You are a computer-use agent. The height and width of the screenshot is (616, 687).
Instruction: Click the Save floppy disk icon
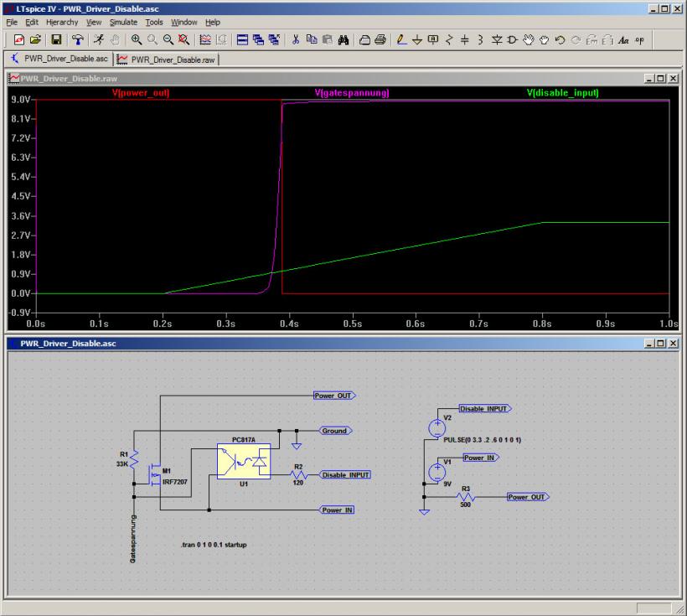click(55, 39)
